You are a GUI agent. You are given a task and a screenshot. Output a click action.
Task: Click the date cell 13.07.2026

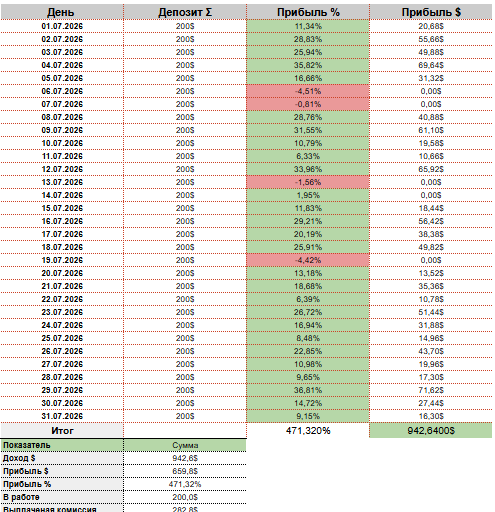click(x=62, y=182)
